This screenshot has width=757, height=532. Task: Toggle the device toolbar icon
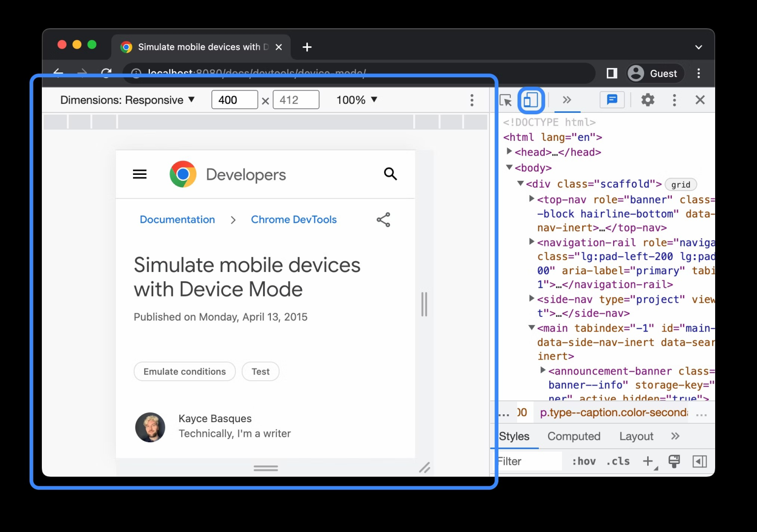click(530, 100)
